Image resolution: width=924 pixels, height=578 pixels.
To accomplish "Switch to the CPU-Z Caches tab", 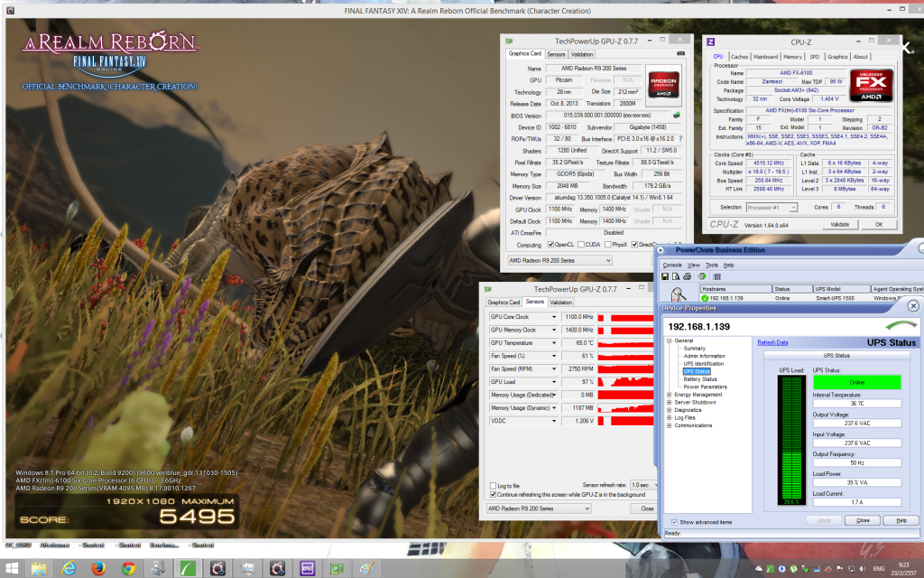I will pyautogui.click(x=739, y=57).
